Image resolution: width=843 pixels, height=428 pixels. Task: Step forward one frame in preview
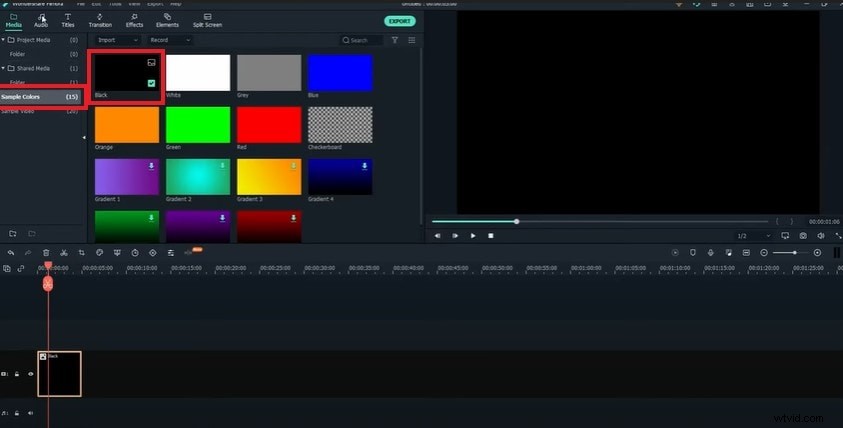point(455,236)
